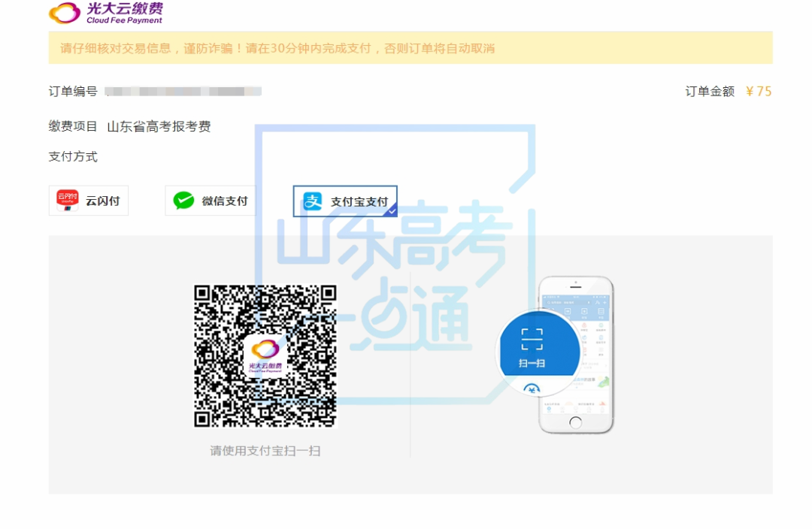
Task: Click the 订单金额 label
Action: pyautogui.click(x=710, y=92)
